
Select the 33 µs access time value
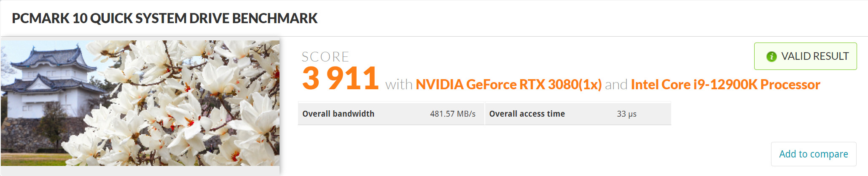click(626, 114)
